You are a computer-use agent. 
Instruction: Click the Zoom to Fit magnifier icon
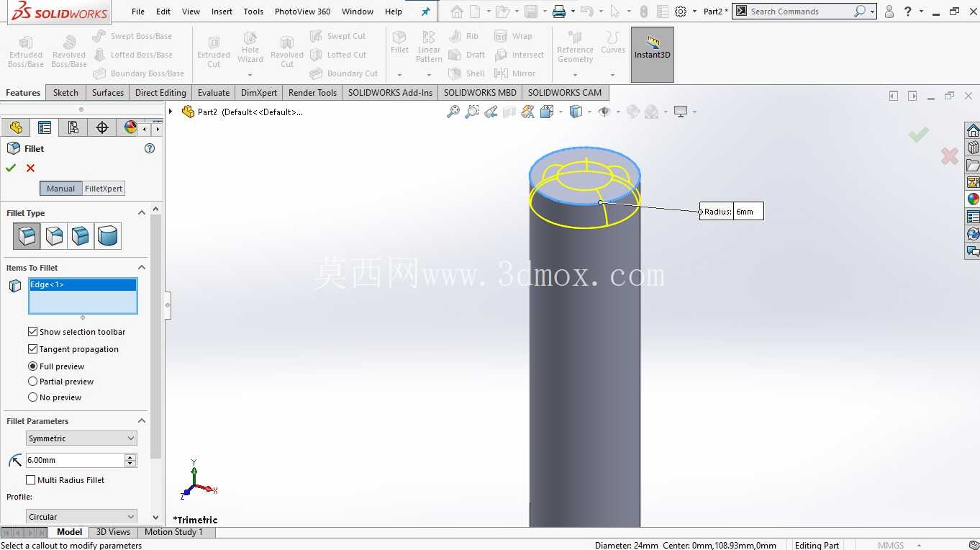[453, 112]
